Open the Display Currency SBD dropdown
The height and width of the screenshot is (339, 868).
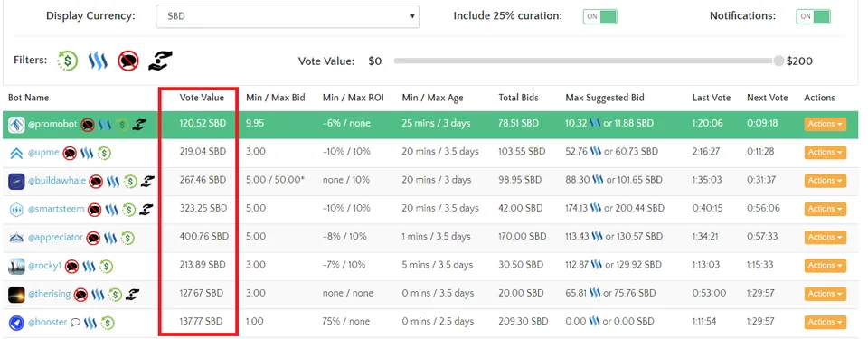click(288, 16)
